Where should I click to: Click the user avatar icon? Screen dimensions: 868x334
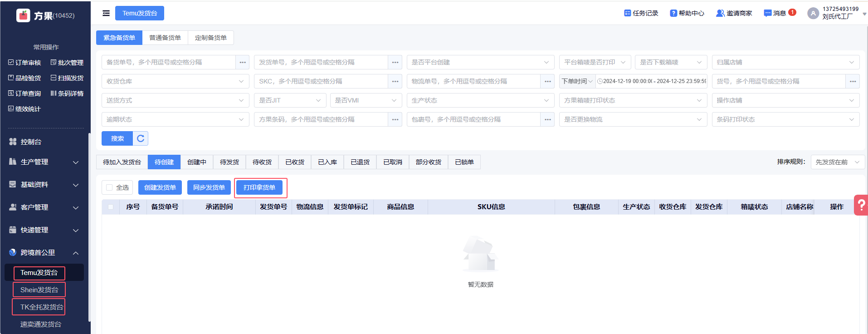click(813, 13)
